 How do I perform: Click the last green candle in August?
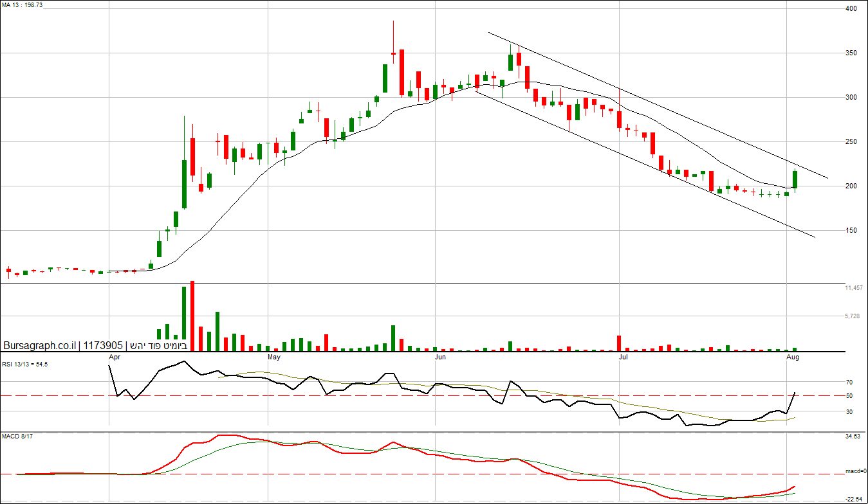pos(795,179)
